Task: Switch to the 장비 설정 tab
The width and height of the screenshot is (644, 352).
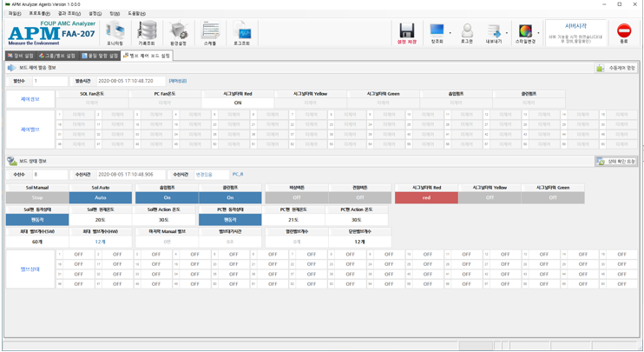Action: [x=20, y=56]
